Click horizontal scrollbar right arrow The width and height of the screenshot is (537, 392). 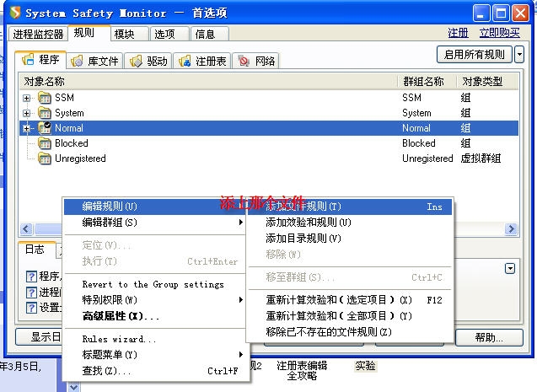click(512, 228)
